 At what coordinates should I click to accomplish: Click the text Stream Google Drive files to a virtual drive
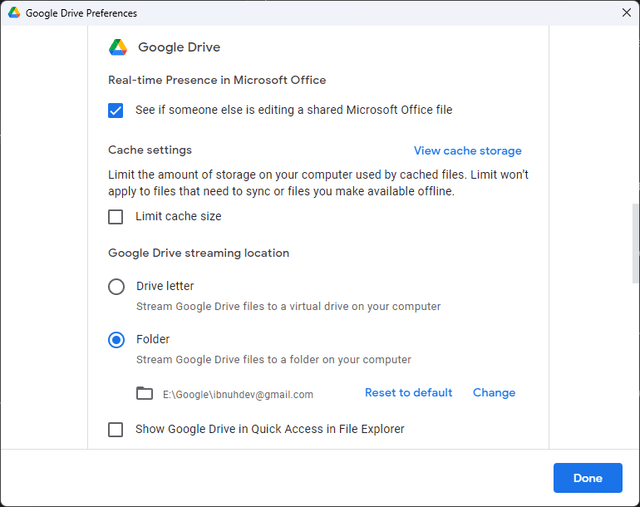289,307
